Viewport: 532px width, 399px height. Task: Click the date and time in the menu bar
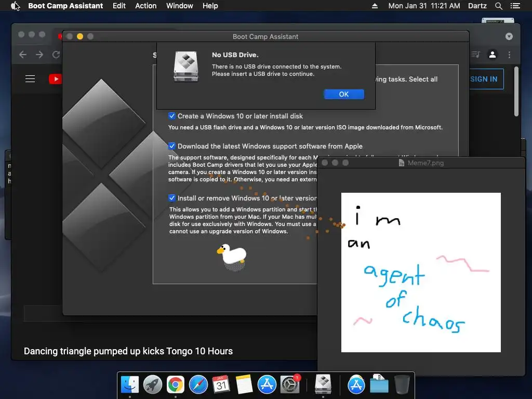coord(424,6)
